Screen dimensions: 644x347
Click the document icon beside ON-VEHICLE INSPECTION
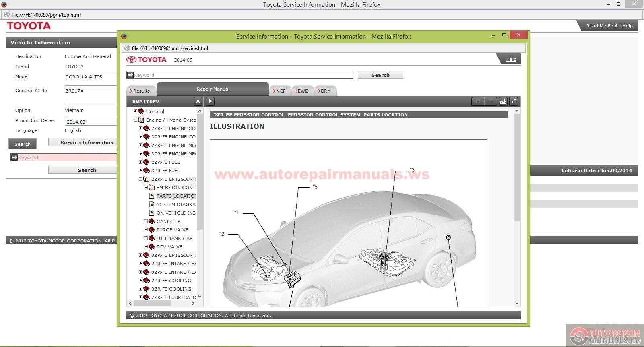click(x=152, y=213)
